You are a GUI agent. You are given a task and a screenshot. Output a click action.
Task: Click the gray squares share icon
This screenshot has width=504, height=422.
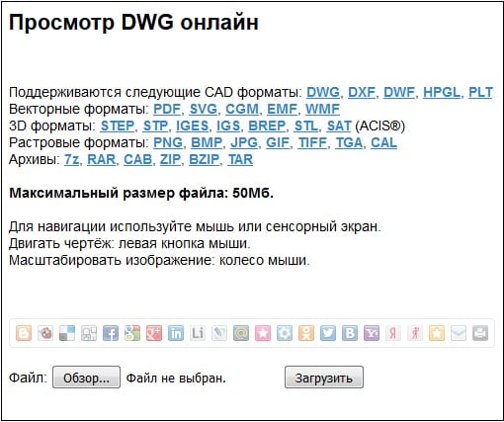click(89, 333)
